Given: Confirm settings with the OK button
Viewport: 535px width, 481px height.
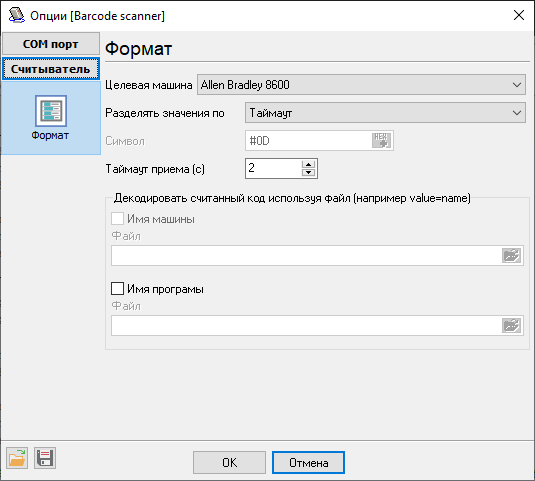Looking at the screenshot, I should coord(229,463).
